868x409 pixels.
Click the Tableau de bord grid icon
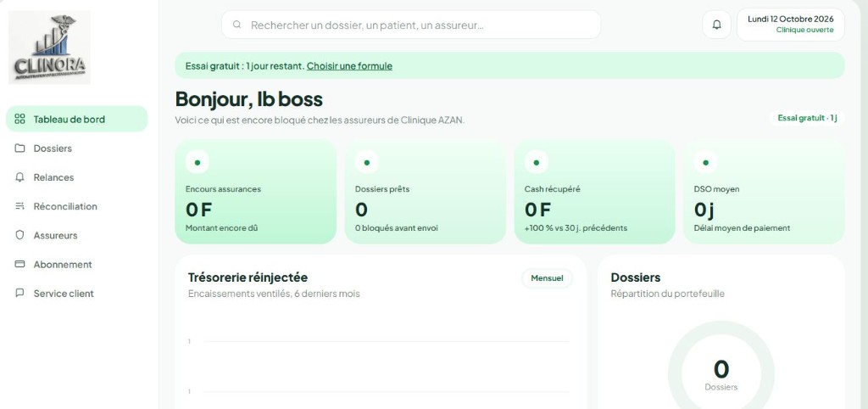20,119
